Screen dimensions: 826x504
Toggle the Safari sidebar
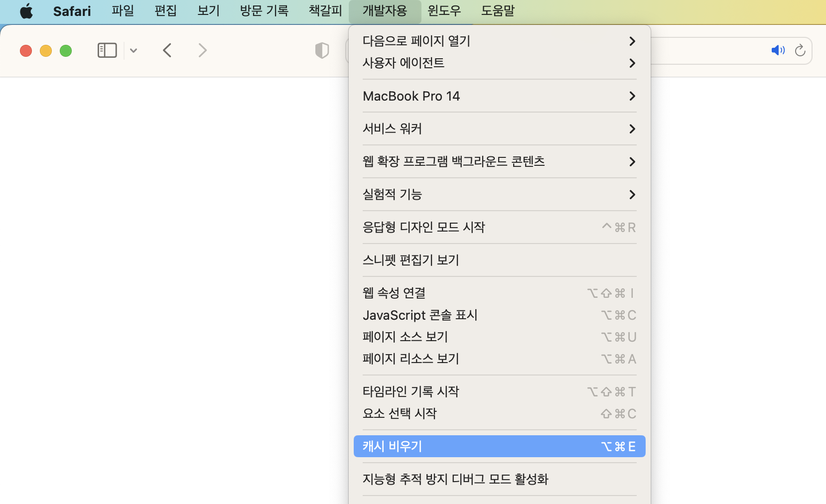[107, 50]
